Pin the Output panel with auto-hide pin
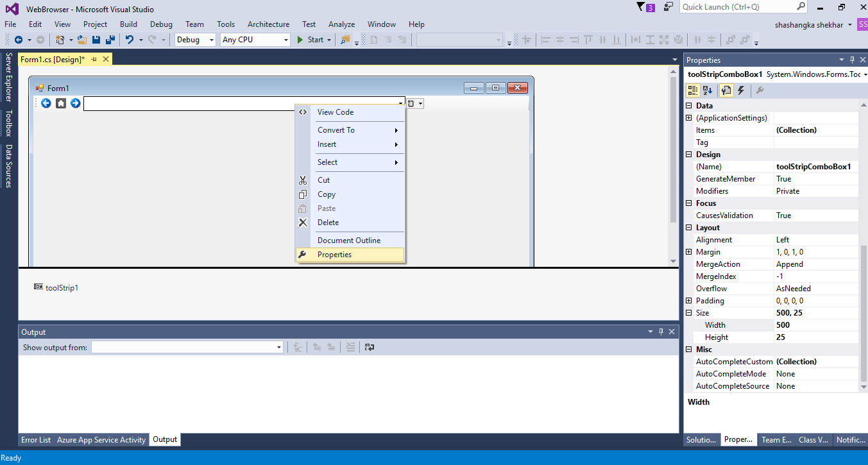868x465 pixels. pyautogui.click(x=661, y=332)
